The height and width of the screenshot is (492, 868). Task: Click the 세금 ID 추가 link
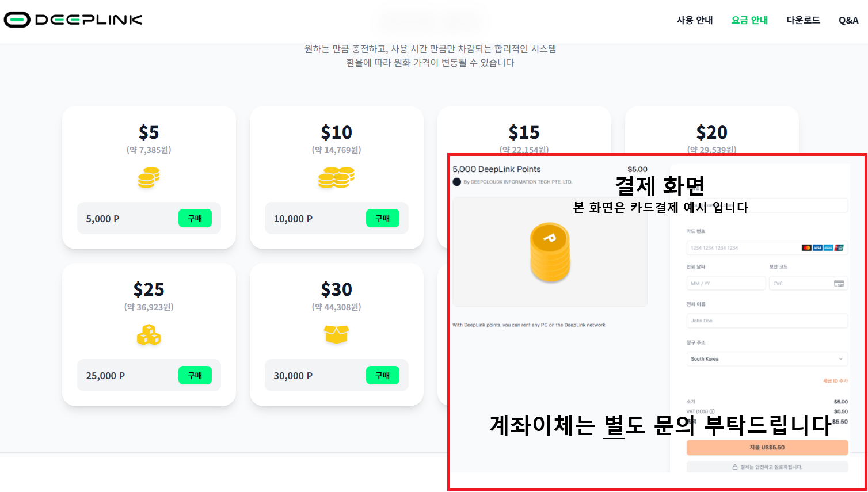[835, 381]
